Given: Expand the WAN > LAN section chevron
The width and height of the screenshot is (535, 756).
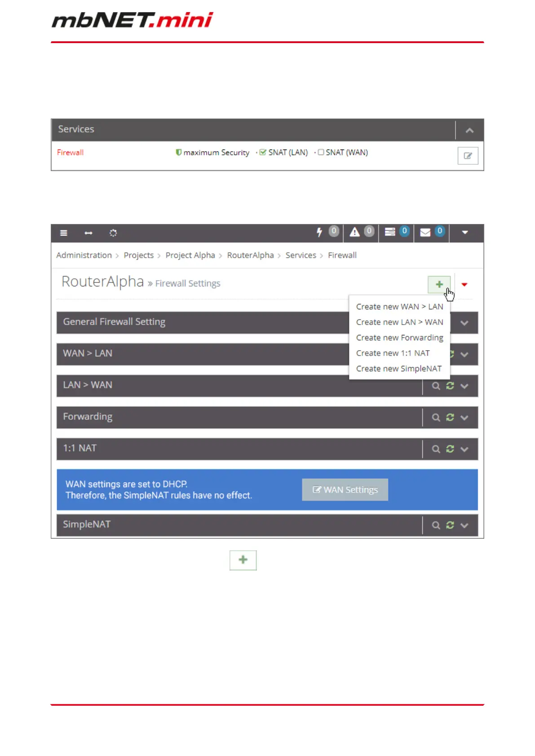Looking at the screenshot, I should click(x=464, y=355).
